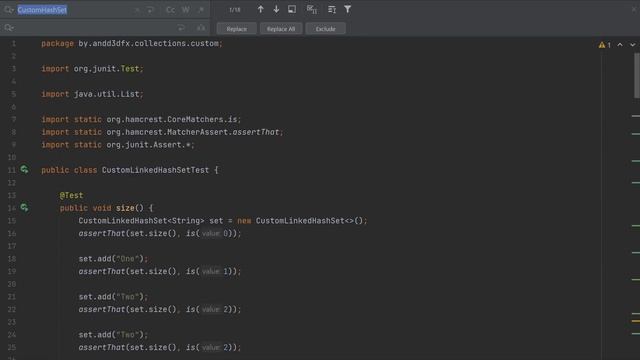Open replace history magnifier icon

9,28
